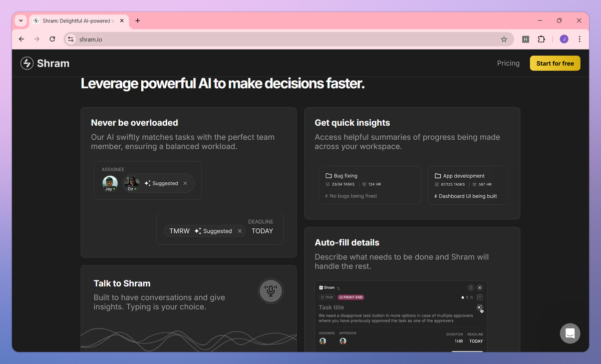The image size is (601, 364).
Task: Click the 1HR duration value
Action: coord(459,341)
